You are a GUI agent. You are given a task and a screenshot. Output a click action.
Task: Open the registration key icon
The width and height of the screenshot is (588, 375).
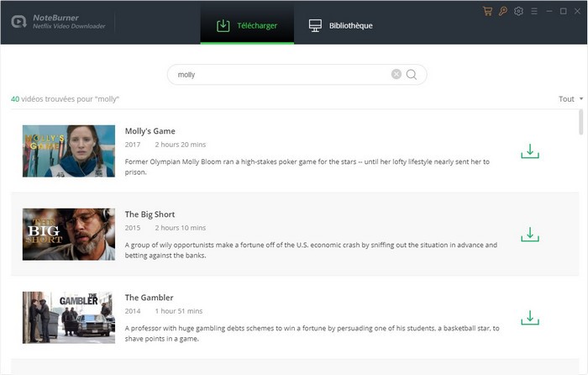pos(502,11)
